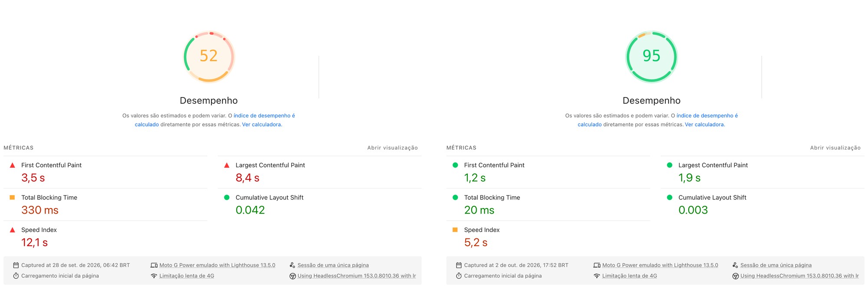Click calendar icon next to 28 de set. capture
The width and height of the screenshot is (868, 290).
(x=16, y=265)
